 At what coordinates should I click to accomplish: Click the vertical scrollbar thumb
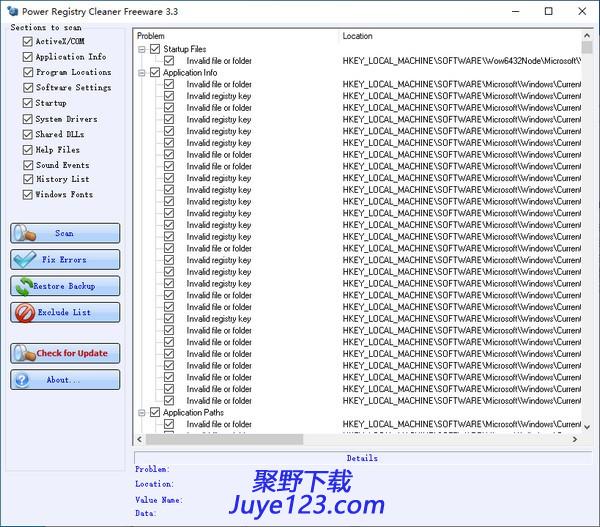(x=587, y=47)
